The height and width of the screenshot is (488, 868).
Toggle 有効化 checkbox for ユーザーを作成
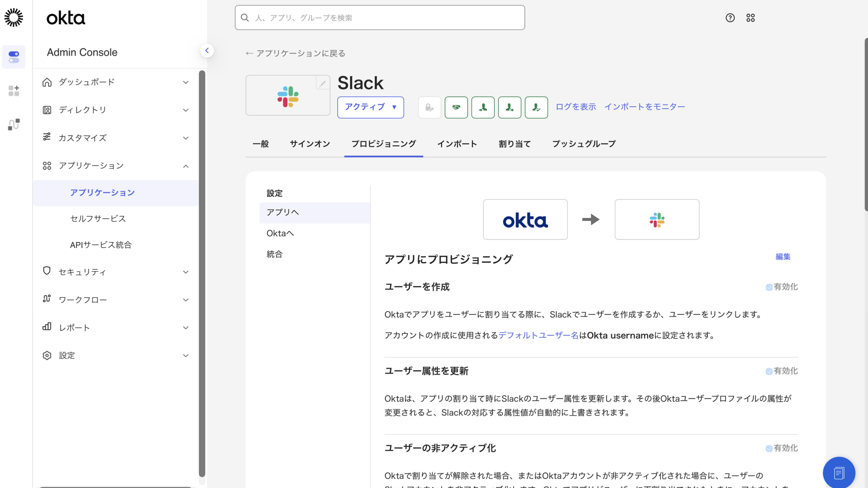(768, 287)
